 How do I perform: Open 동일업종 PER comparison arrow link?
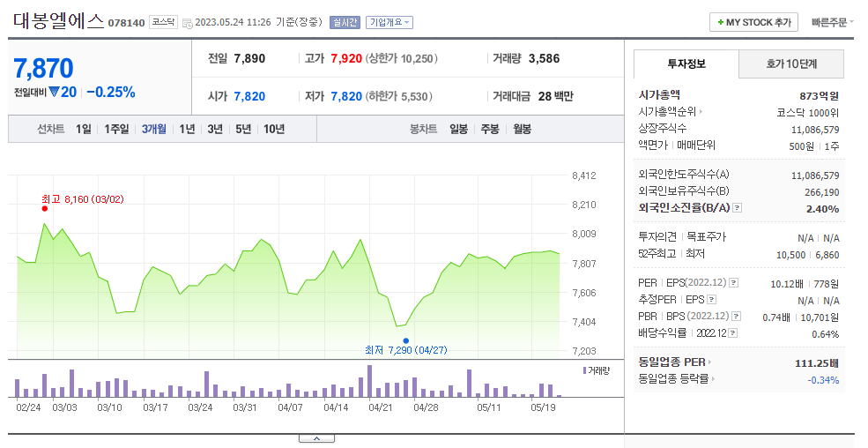[710, 362]
